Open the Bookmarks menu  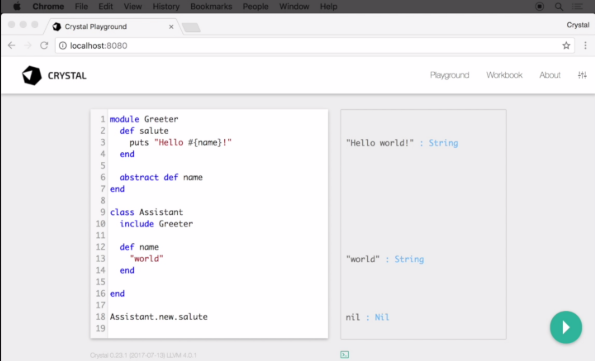point(211,6)
